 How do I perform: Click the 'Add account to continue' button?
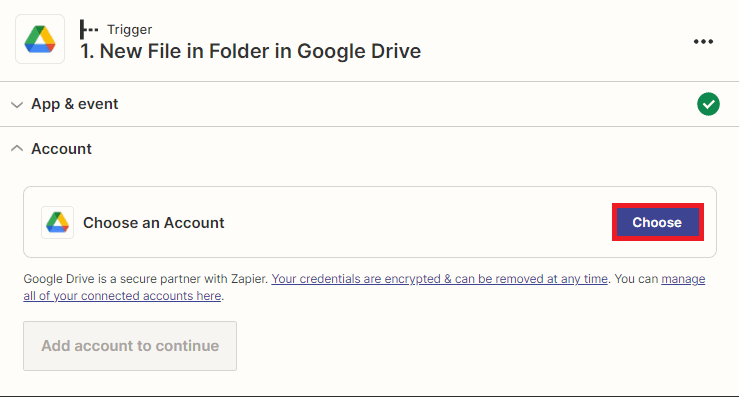pyautogui.click(x=130, y=346)
